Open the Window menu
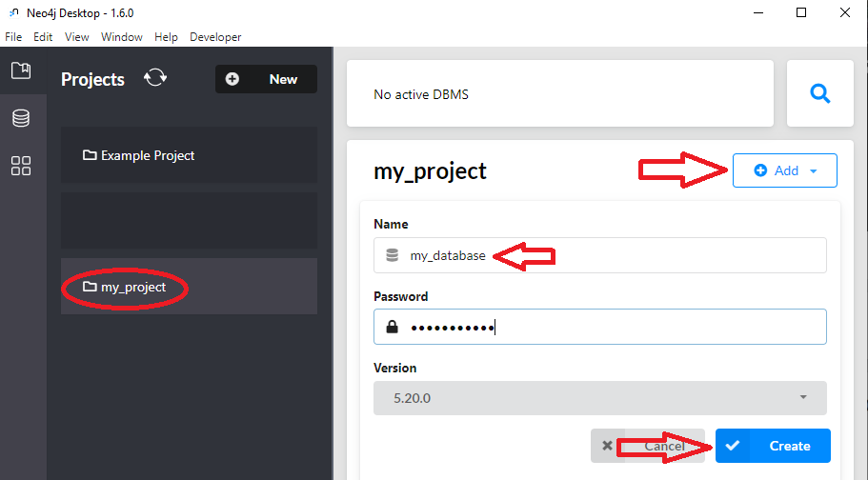Viewport: 868px width, 480px height. [x=122, y=37]
